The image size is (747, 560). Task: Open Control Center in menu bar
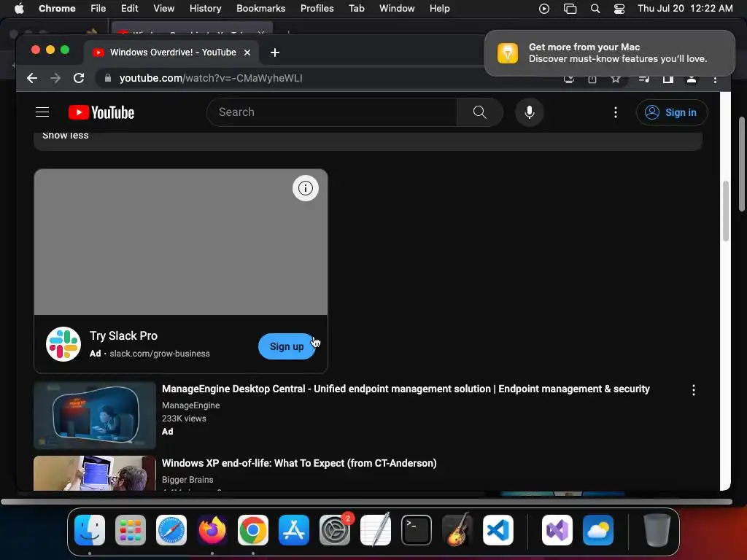pyautogui.click(x=619, y=8)
